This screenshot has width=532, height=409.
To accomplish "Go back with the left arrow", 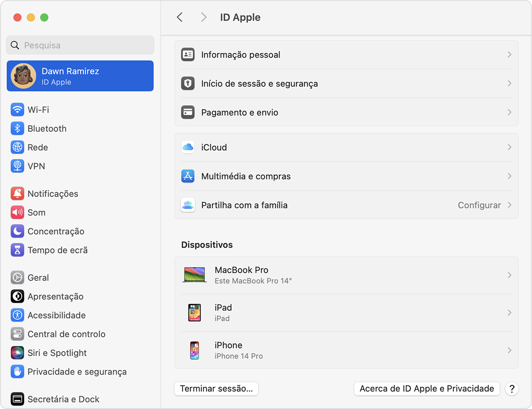I will (180, 17).
